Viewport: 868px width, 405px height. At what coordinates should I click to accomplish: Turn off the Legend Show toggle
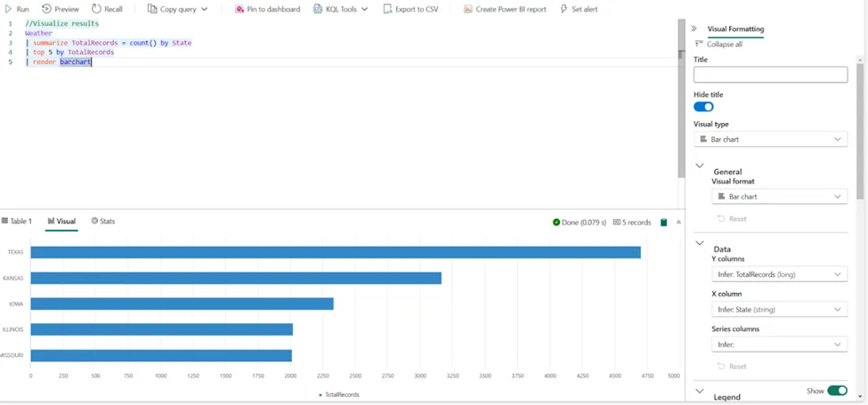click(837, 390)
